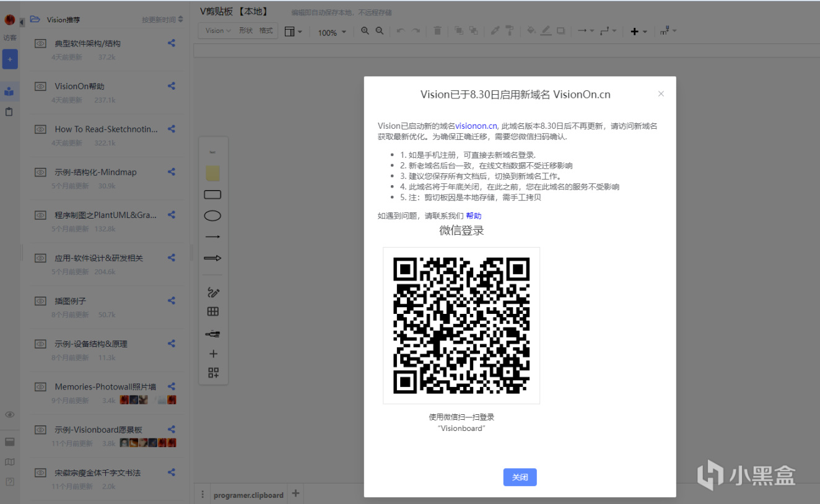Viewport: 820px width, 504px height.
Task: Click the eye icon beside VisionOn帮助
Action: (40, 87)
